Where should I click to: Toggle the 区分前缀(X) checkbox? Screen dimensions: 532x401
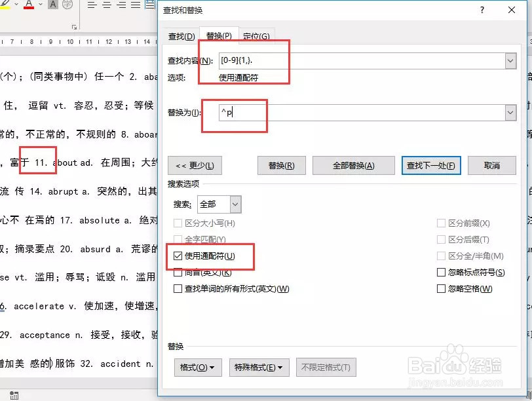(441, 223)
